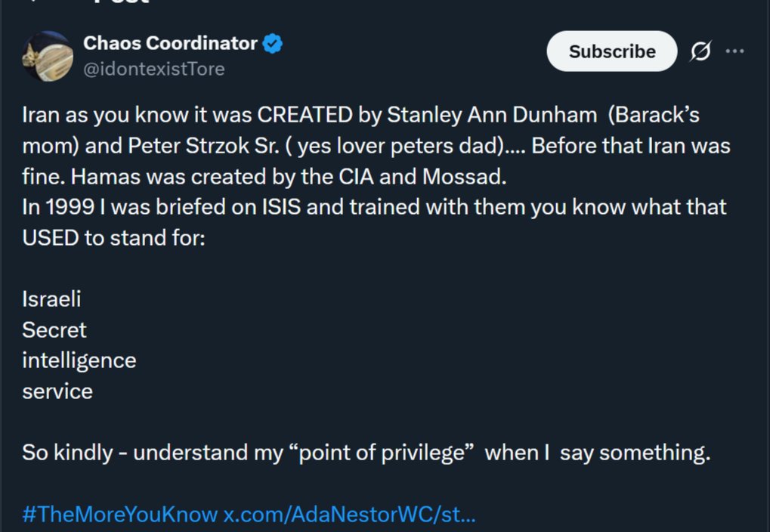Click the @idontexistTore handle
The width and height of the screenshot is (770, 532).
click(153, 69)
